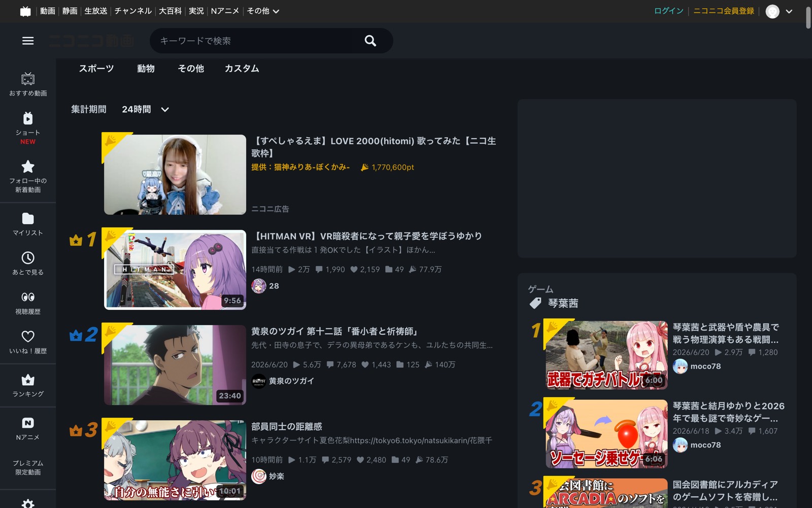
Task: Click the user avatar icon
Action: (772, 11)
